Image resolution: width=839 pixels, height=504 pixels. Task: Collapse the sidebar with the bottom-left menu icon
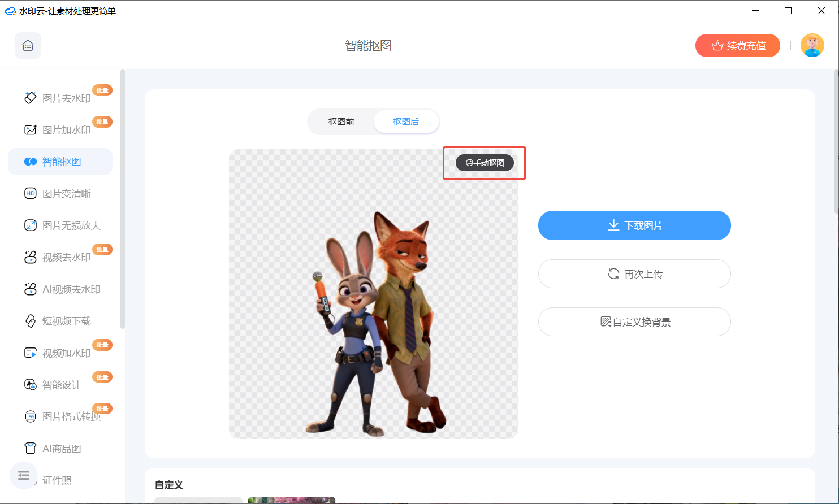coord(23,476)
